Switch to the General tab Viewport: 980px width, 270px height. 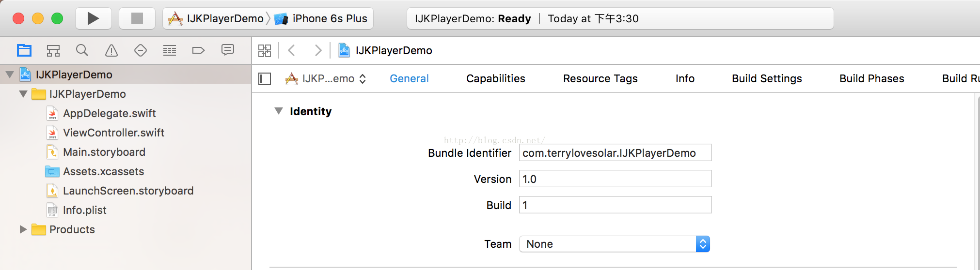pyautogui.click(x=409, y=78)
